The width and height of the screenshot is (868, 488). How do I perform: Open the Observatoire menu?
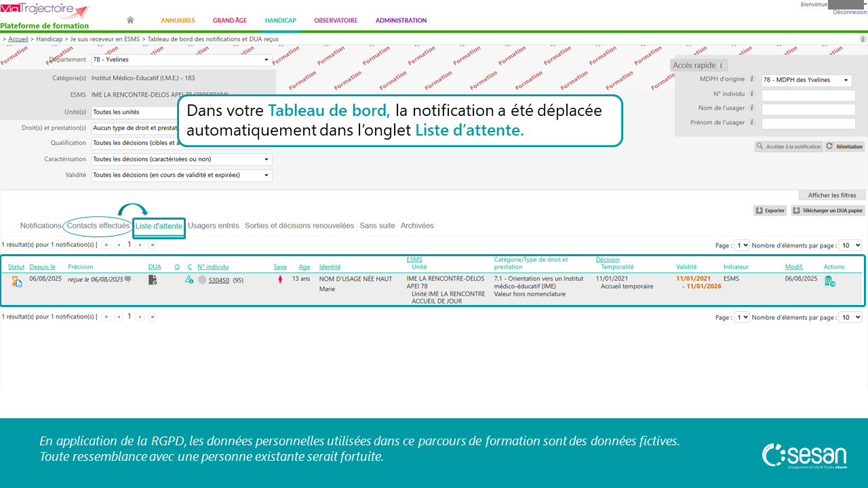point(336,20)
